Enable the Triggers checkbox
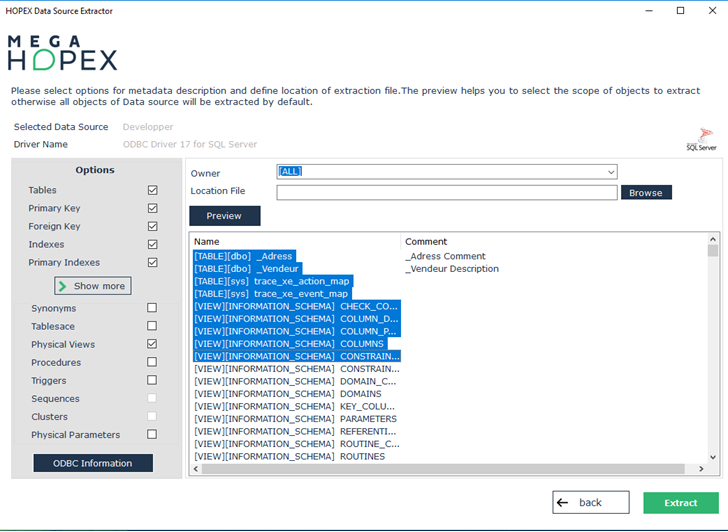The width and height of the screenshot is (728, 532). (x=152, y=380)
